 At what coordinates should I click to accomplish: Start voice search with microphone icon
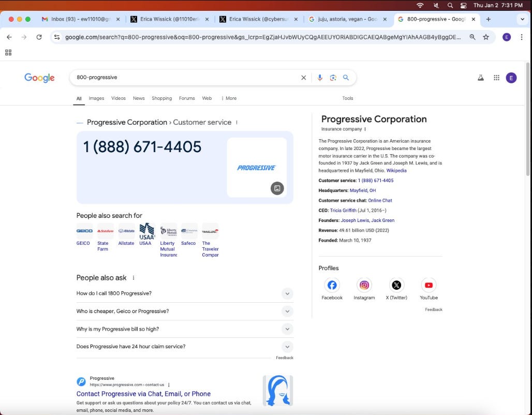tap(320, 78)
